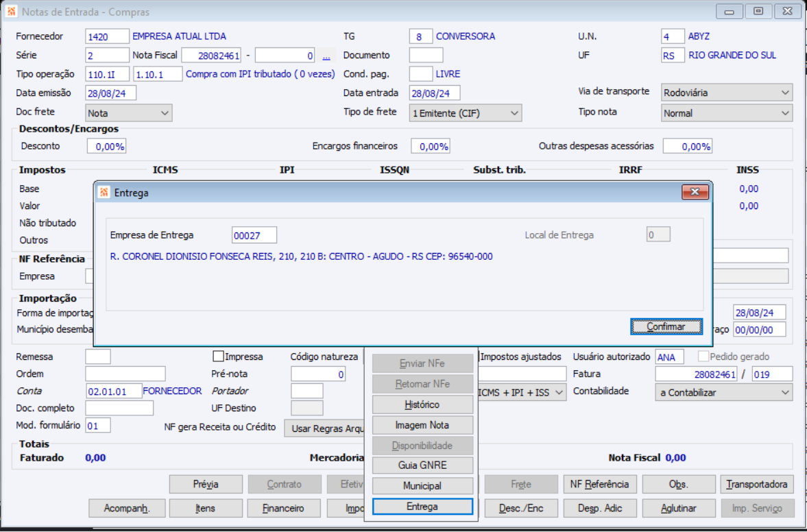
Task: Click the Encargos financeiros percentage field
Action: 431,146
